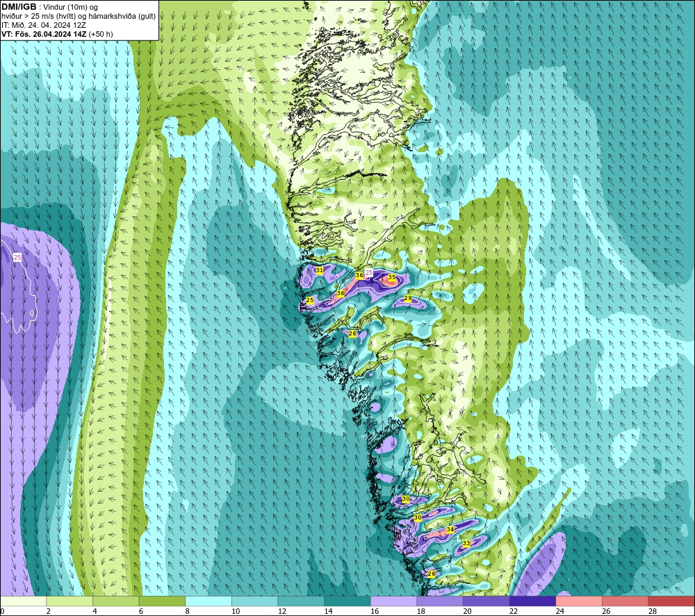Image resolution: width=695 pixels, height=616 pixels.
Task: Click the scale number "8"
Action: (188, 611)
